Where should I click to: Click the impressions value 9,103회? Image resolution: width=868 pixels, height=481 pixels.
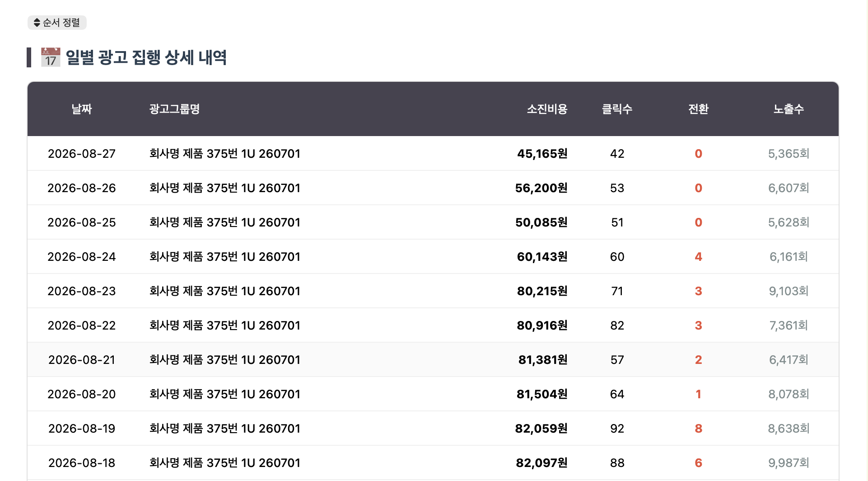click(789, 291)
